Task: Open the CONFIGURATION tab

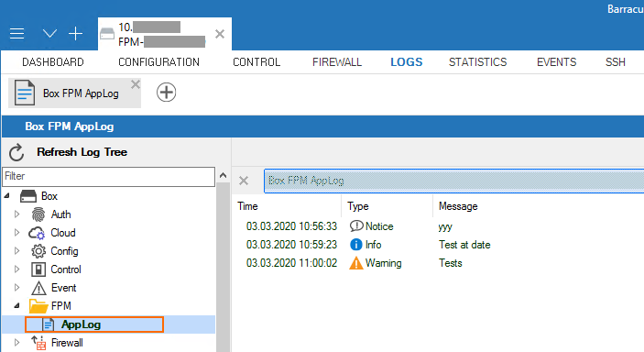Action: [159, 62]
